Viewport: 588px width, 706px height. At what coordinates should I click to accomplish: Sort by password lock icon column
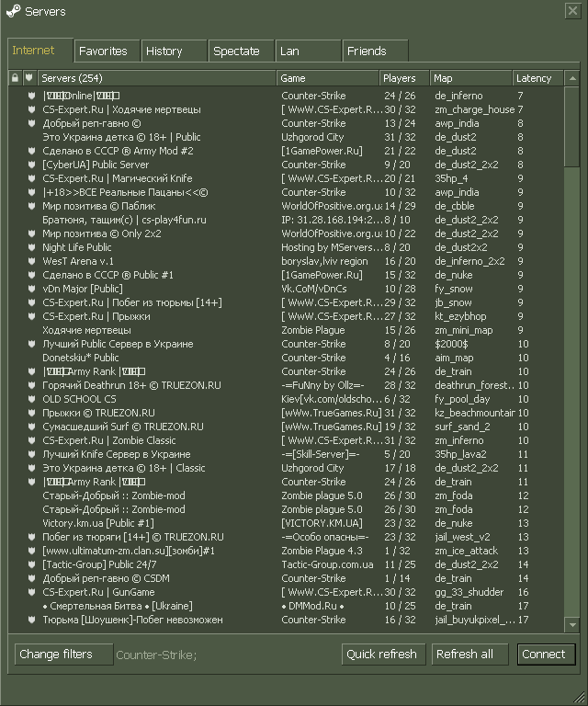click(15, 78)
